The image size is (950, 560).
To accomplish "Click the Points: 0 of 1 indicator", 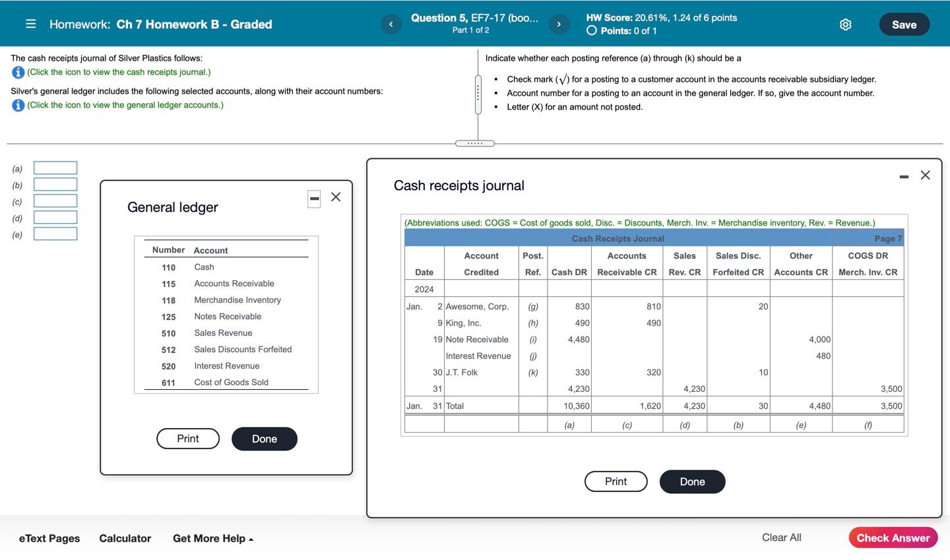I will (621, 31).
